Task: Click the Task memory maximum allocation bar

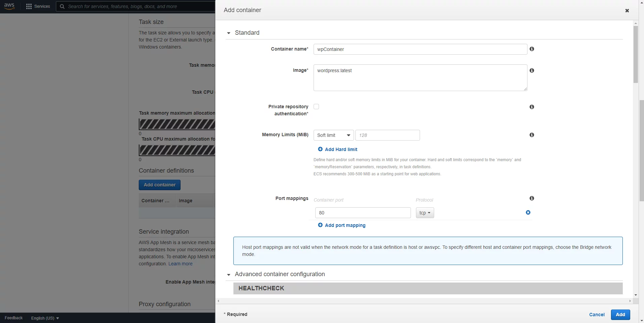Action: click(x=177, y=124)
